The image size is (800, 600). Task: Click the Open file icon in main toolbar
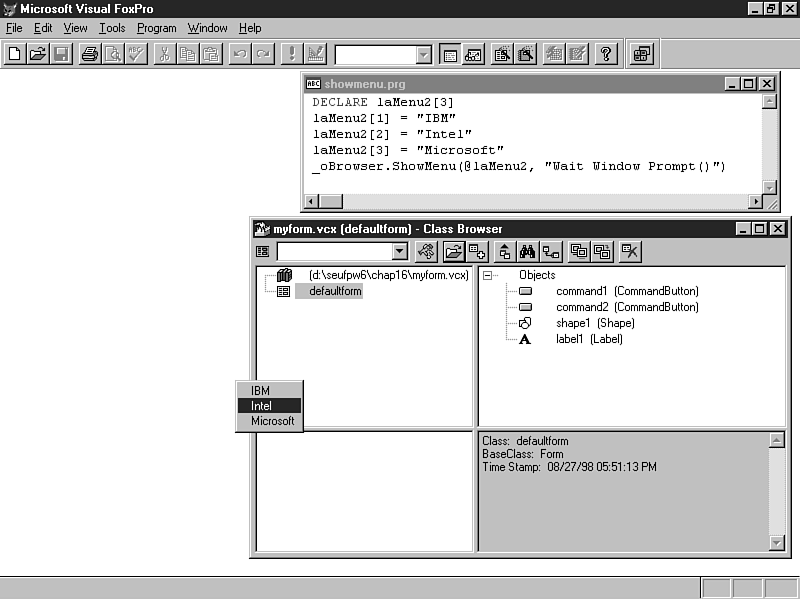point(38,54)
